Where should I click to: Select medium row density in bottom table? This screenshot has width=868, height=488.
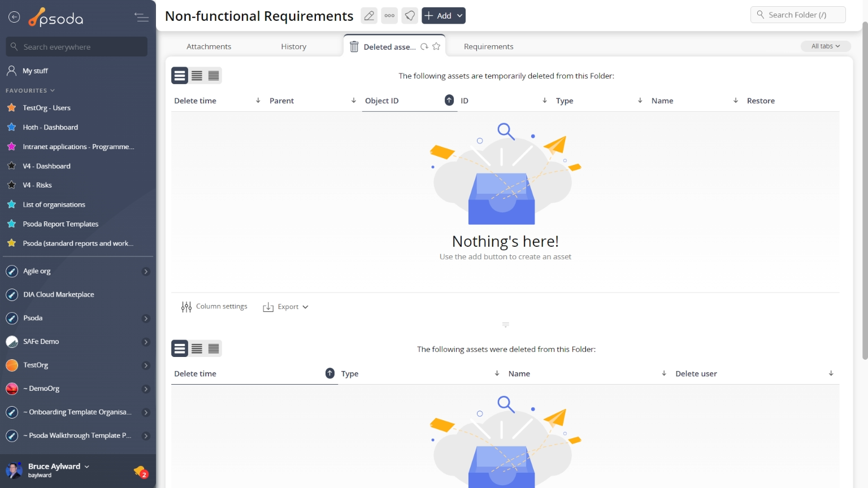(x=197, y=348)
